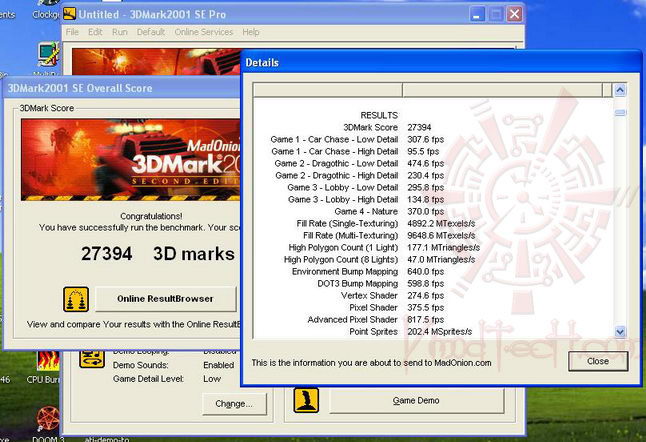Select the '3DMark Score' result row
The height and width of the screenshot is (442, 646).
pos(433,127)
